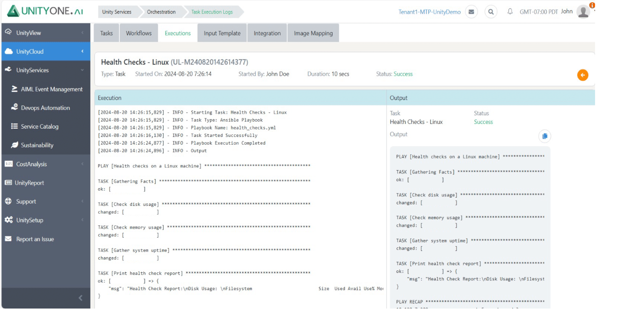Viewport: 644px width, 316px height.
Task: Click the UnityReport icon
Action: [x=8, y=183]
